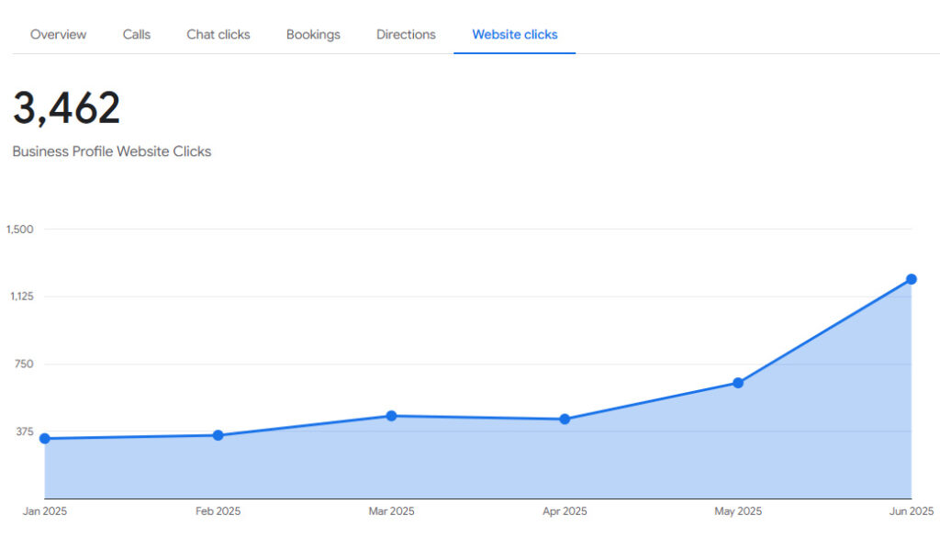Go to the Bookings tab
The width and height of the screenshot is (940, 560).
click(x=313, y=35)
